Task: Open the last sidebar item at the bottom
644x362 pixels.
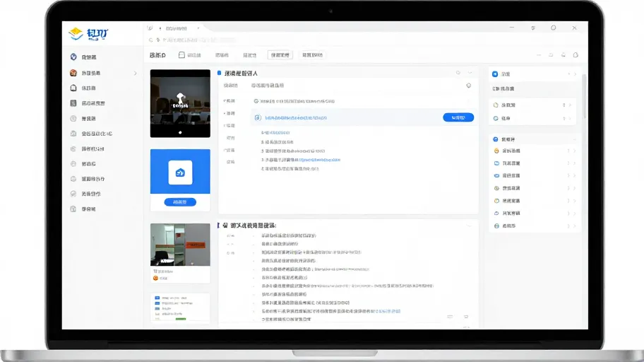Action: click(x=84, y=209)
